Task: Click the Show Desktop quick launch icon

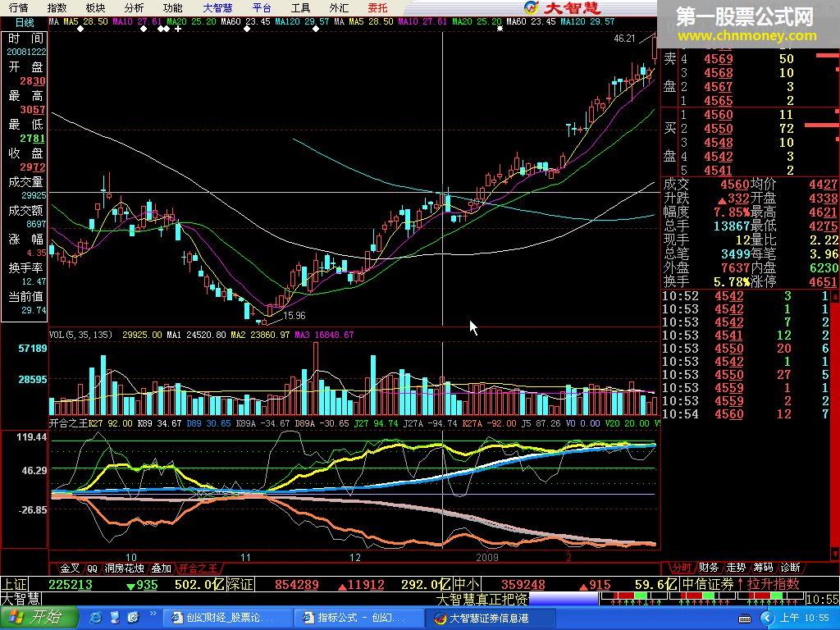Action: click(115, 619)
